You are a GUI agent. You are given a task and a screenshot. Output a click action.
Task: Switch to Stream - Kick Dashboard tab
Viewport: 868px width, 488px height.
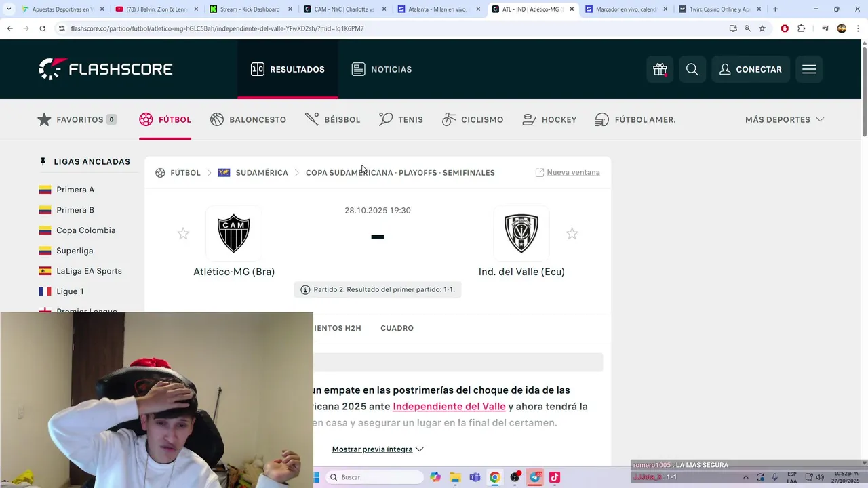point(249,9)
